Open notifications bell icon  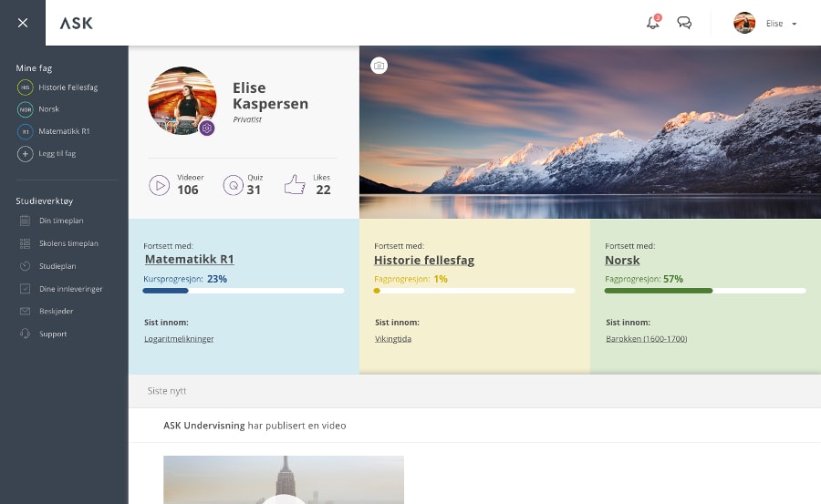tap(653, 23)
